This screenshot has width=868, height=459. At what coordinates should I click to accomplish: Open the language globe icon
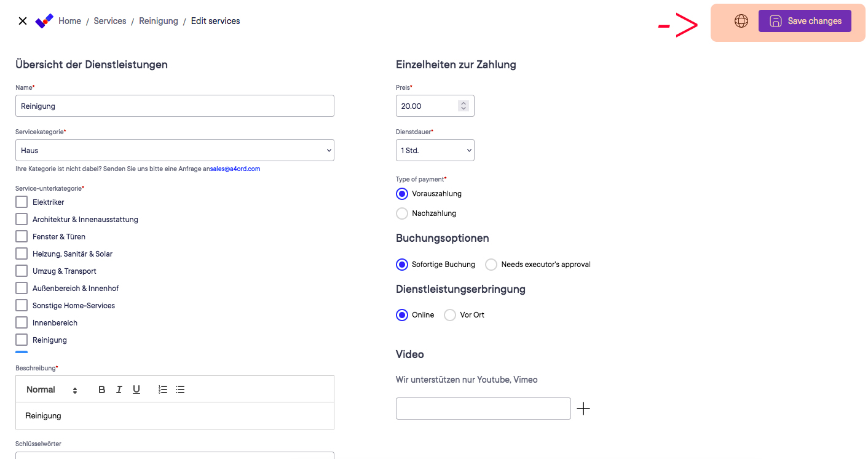(741, 21)
